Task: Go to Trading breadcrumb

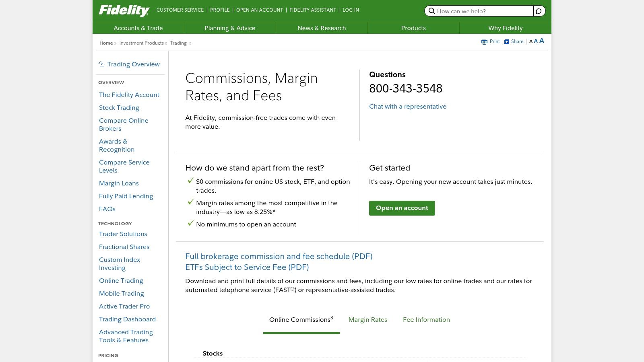Action: (178, 43)
